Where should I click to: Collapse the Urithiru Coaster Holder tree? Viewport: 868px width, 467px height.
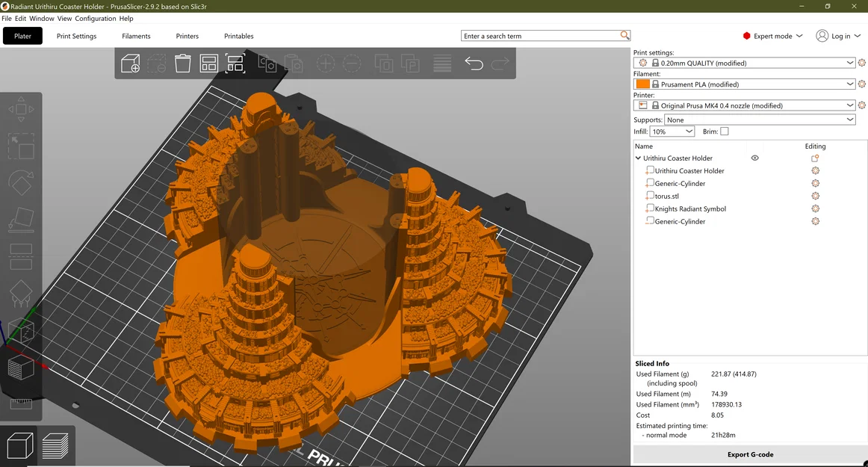click(x=638, y=158)
